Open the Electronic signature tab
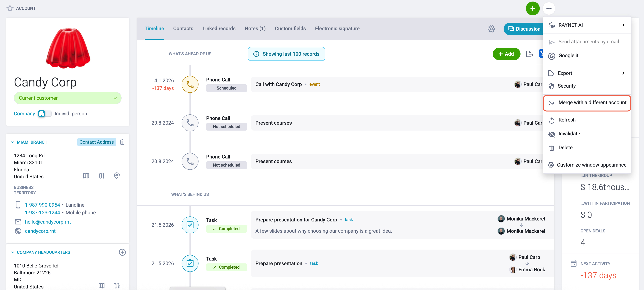This screenshot has height=290, width=644. click(x=337, y=28)
